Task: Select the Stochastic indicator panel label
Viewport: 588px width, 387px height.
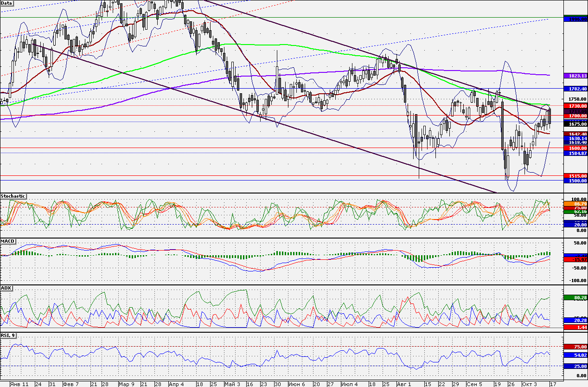Action: (x=13, y=196)
